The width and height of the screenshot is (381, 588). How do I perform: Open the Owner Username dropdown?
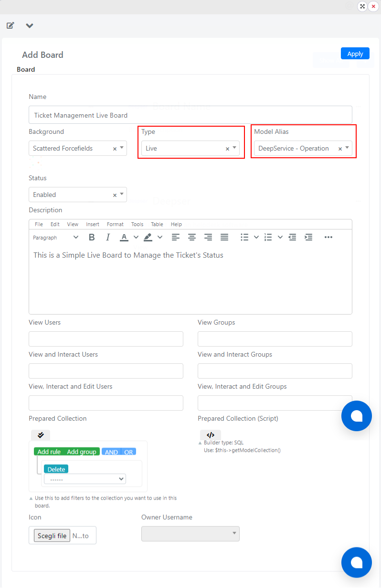(190, 534)
